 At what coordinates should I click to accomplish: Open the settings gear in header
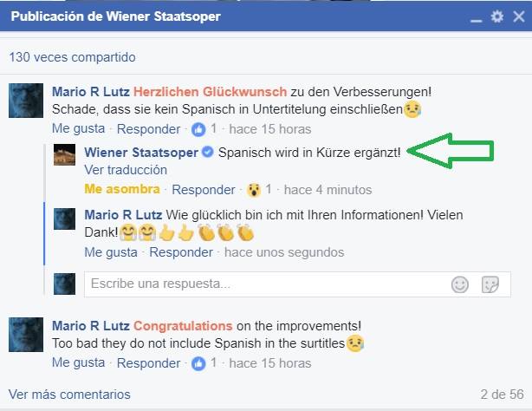coord(497,16)
